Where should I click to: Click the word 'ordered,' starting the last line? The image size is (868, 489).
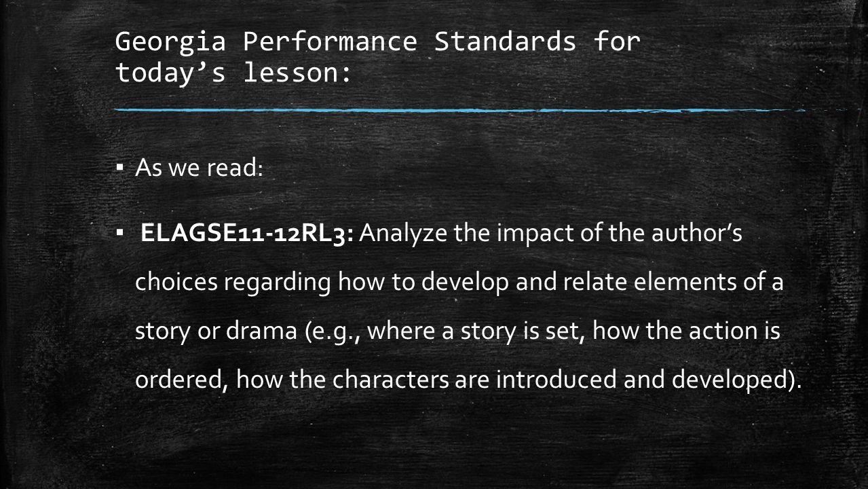[x=182, y=380]
